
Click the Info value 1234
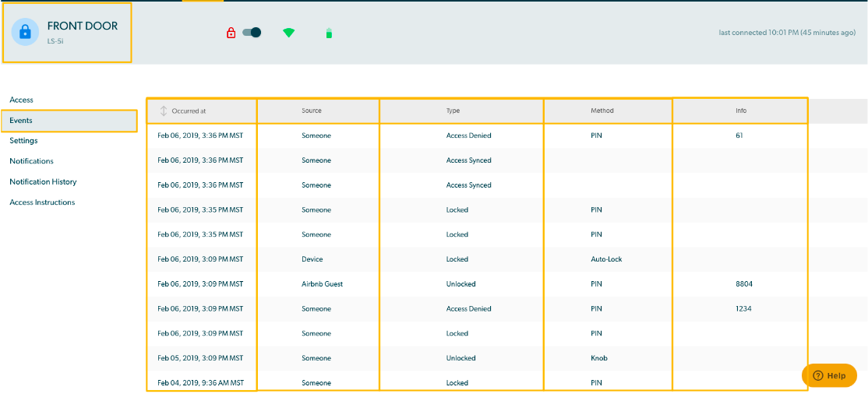pyautogui.click(x=743, y=309)
